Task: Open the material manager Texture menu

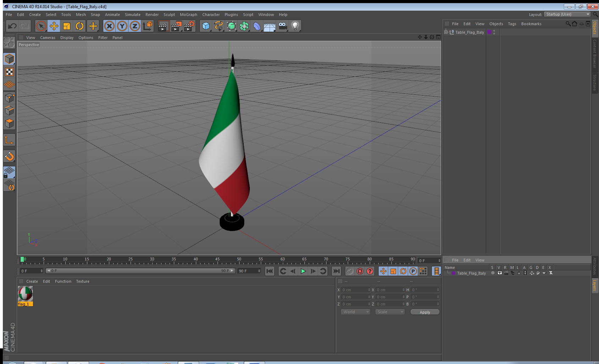Action: [83, 281]
